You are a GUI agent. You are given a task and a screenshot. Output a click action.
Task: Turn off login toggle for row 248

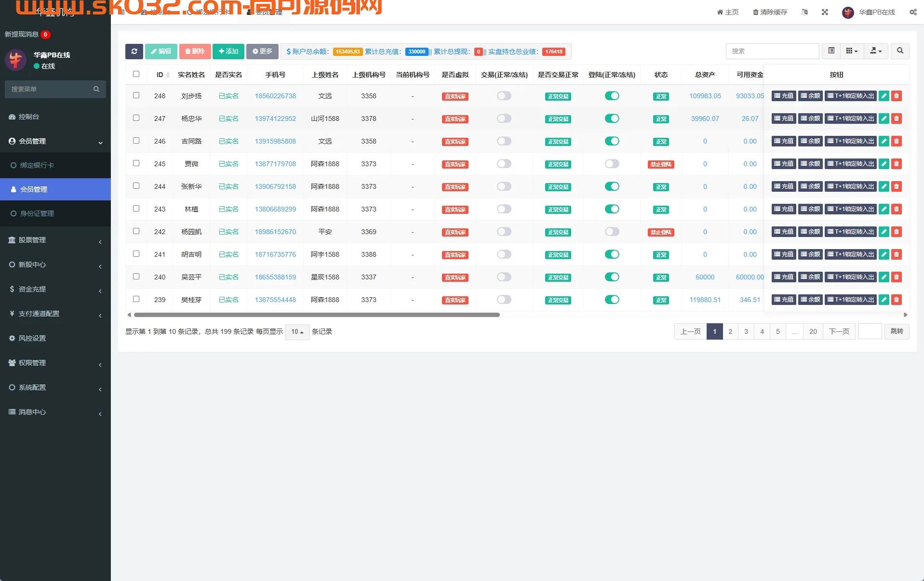pos(612,96)
